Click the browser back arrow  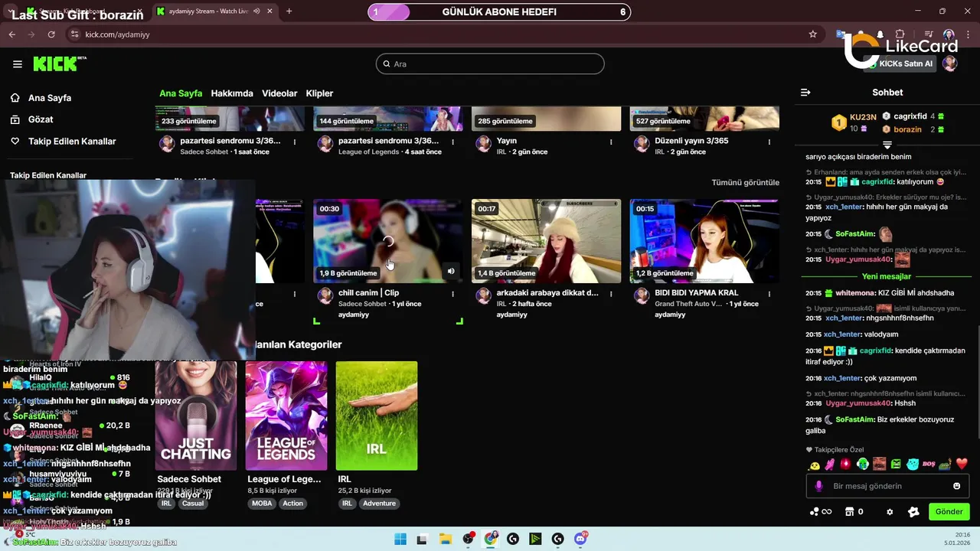pos(12,34)
